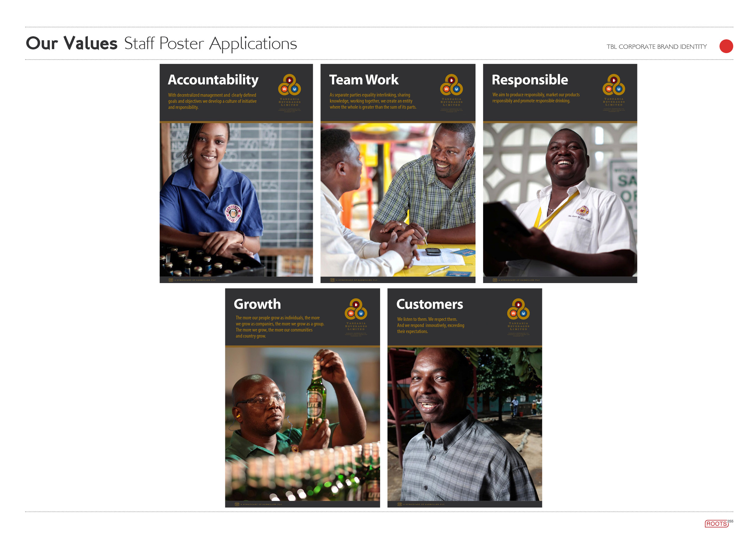Select the photo of two men talking
Viewport: 756px width, 535px height.
pyautogui.click(x=398, y=200)
